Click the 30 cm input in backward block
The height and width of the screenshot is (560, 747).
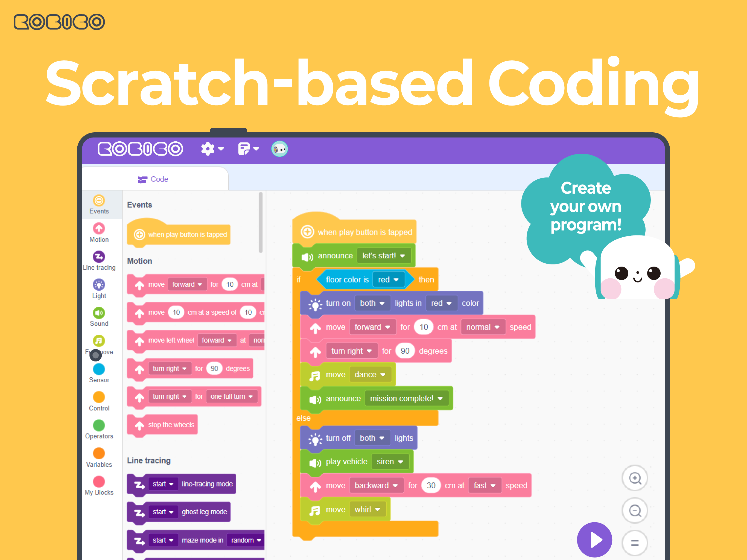[431, 486]
